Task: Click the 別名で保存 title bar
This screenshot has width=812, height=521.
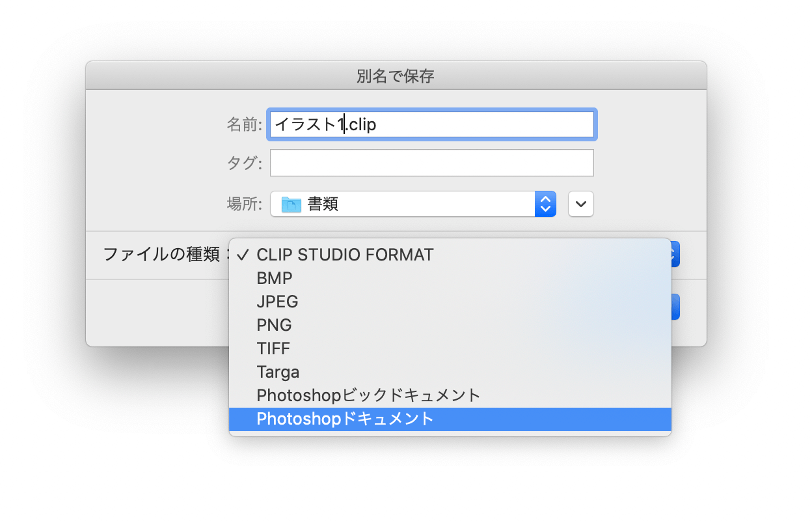Action: (x=395, y=76)
